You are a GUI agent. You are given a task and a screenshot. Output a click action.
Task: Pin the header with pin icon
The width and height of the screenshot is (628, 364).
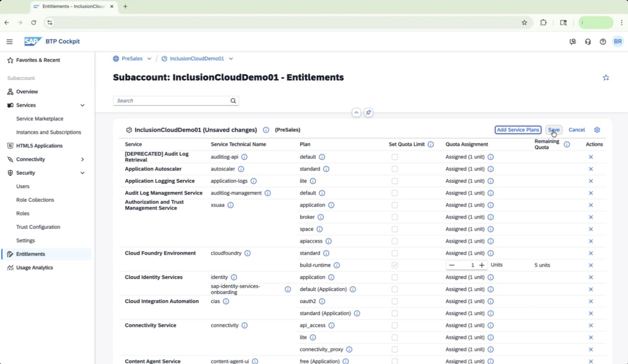pos(369,112)
